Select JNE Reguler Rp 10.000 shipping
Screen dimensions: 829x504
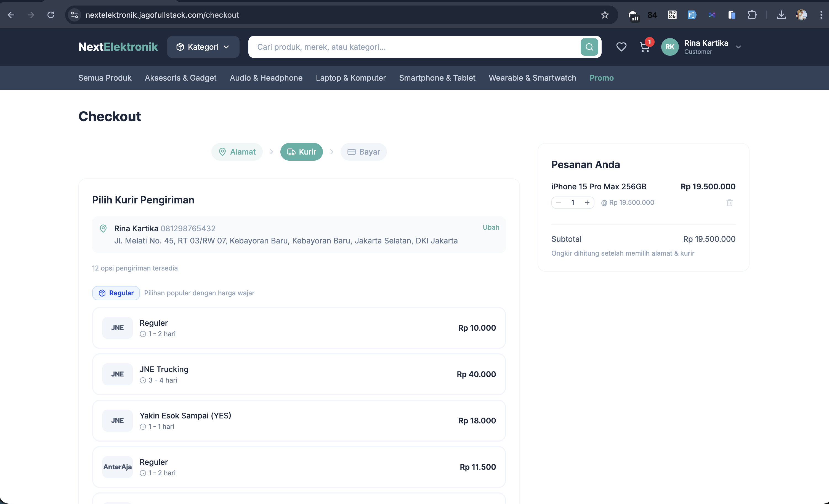(x=299, y=328)
